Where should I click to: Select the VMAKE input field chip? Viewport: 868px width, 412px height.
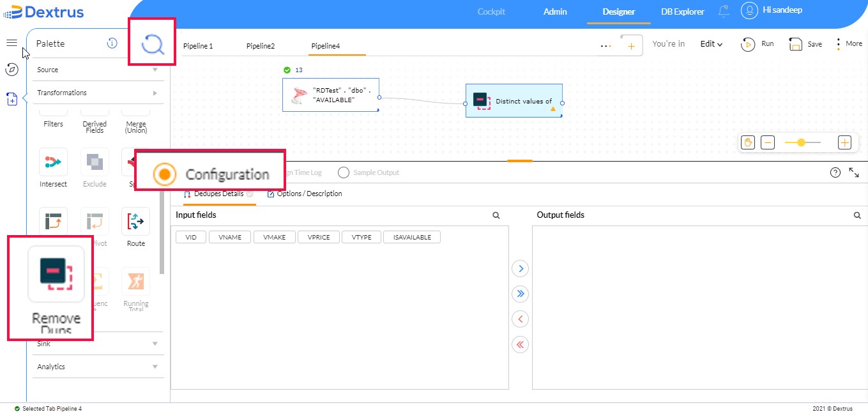tap(275, 237)
